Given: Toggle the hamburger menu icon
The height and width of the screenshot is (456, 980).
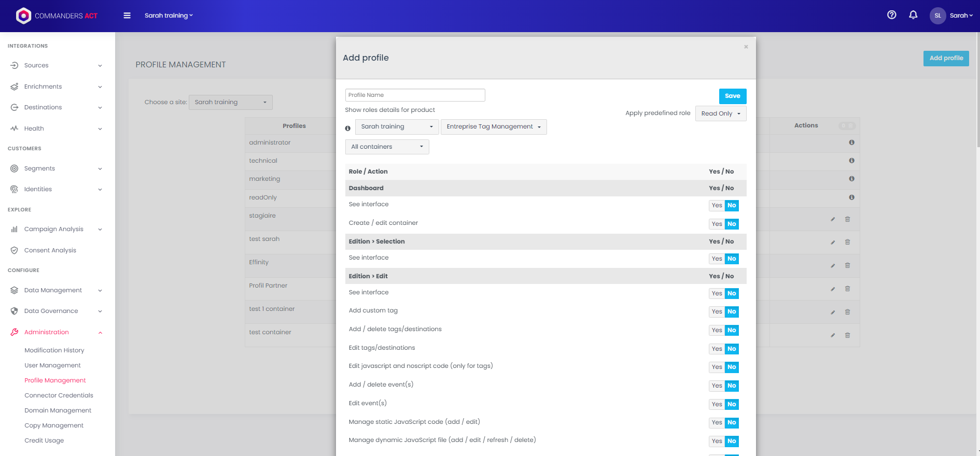Looking at the screenshot, I should pyautogui.click(x=127, y=16).
